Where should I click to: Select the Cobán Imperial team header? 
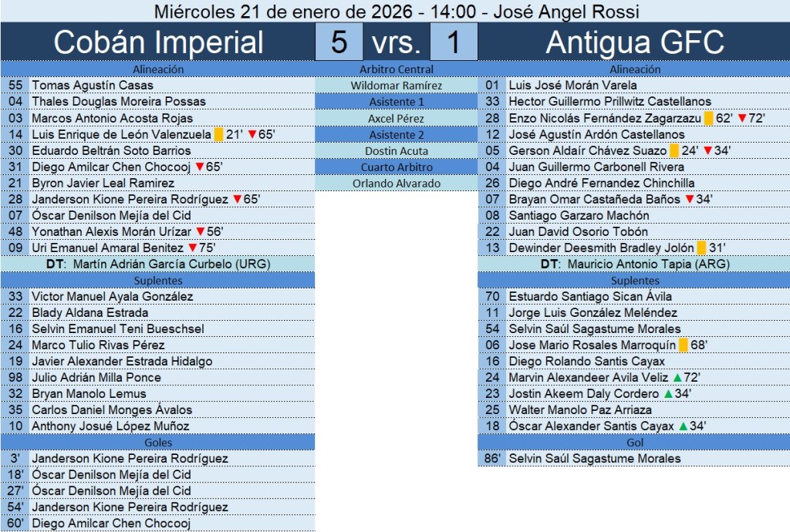coord(158,42)
